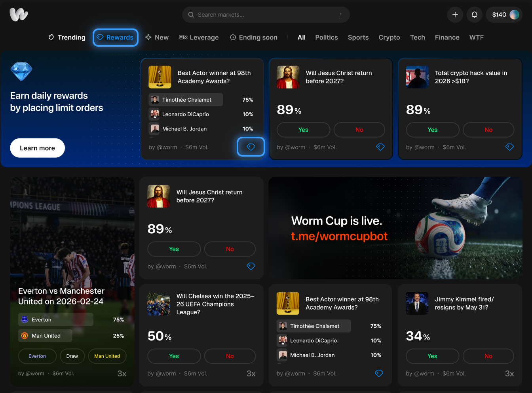The image size is (532, 393).
Task: Focus the Search markets field
Action: point(266,15)
